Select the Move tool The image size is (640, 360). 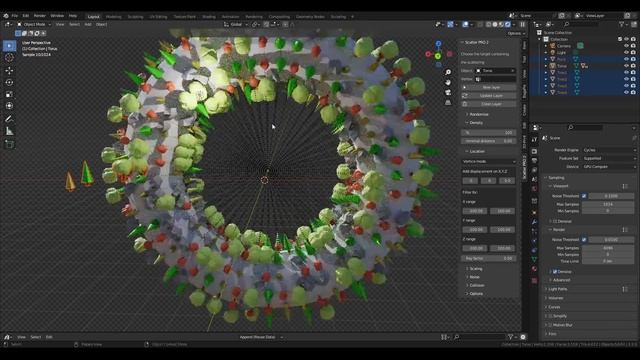(9, 70)
